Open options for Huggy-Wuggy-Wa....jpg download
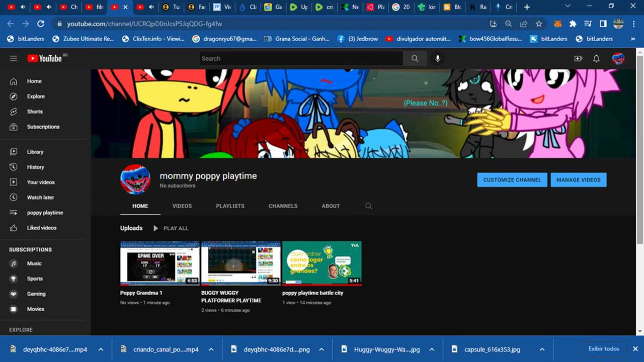This screenshot has height=362, width=644. pos(432,349)
